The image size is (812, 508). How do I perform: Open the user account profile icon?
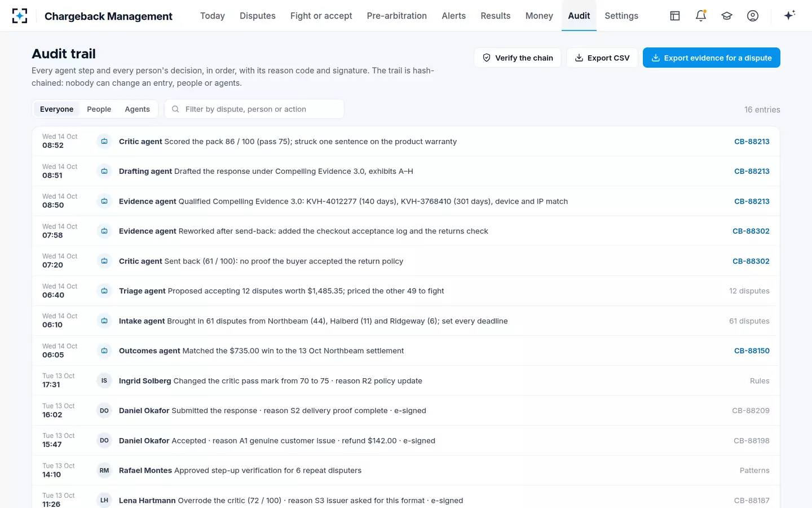tap(753, 16)
